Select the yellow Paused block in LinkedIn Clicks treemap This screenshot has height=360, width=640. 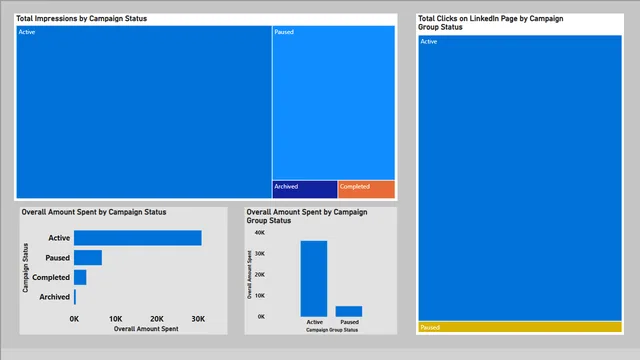(520, 327)
